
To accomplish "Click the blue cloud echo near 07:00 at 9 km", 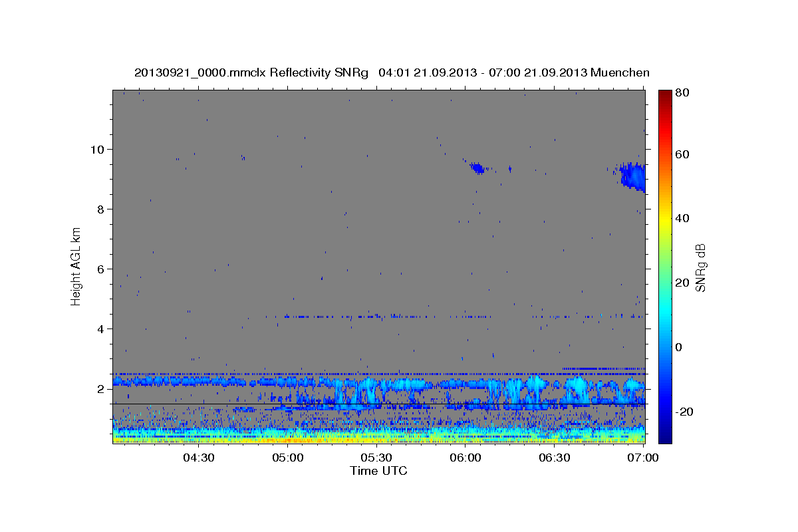I will 633,176.
